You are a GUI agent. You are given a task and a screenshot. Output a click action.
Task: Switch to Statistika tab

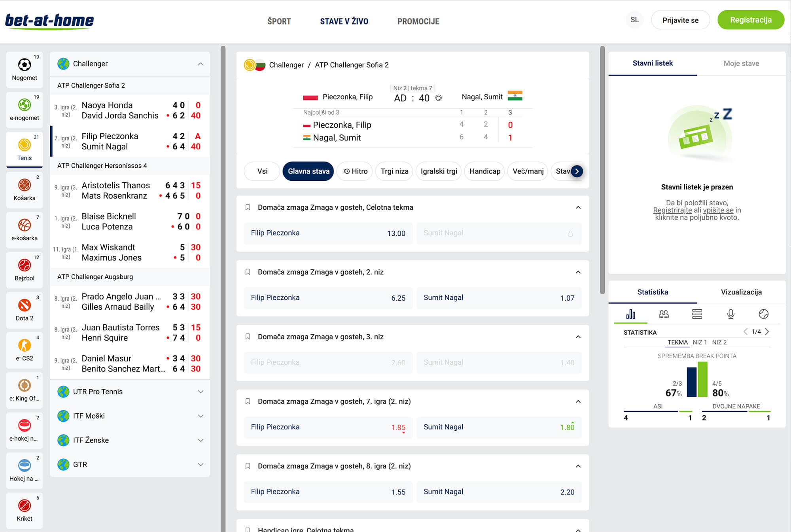[x=653, y=292]
